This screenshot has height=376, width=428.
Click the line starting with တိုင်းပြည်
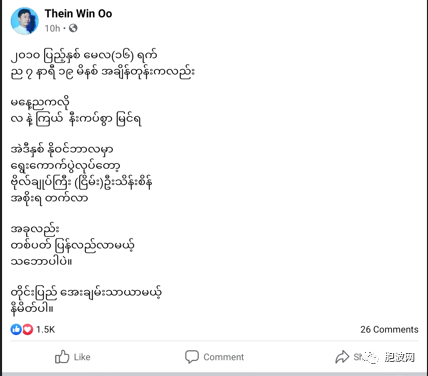coord(86,293)
